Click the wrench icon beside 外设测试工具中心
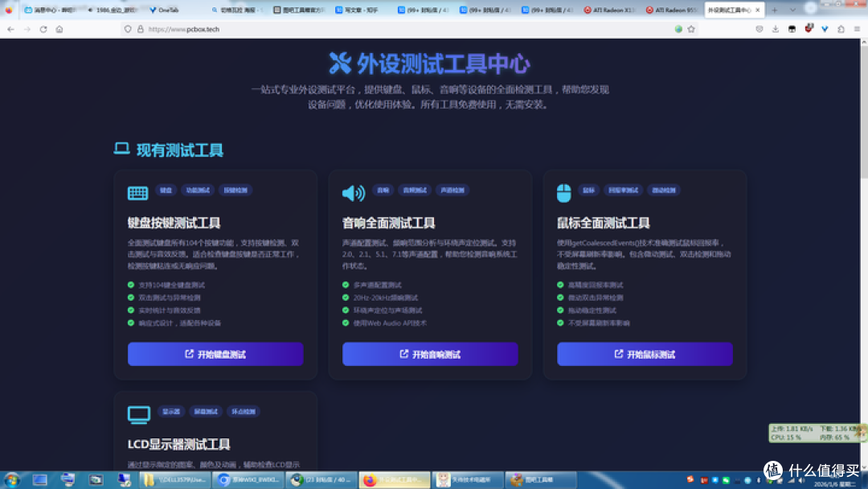Image resolution: width=868 pixels, height=489 pixels. coord(340,63)
